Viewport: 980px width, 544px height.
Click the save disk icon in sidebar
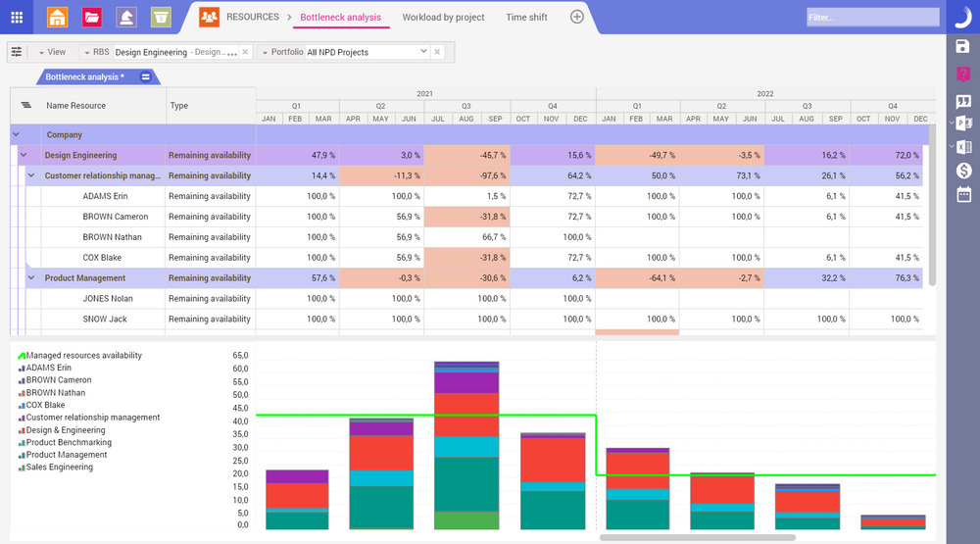pos(962,46)
